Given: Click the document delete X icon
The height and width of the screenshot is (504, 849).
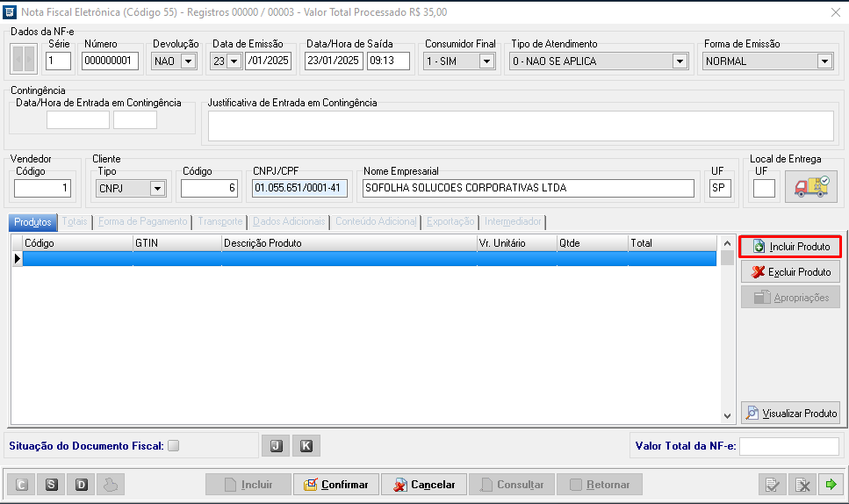Looking at the screenshot, I should click(x=802, y=485).
